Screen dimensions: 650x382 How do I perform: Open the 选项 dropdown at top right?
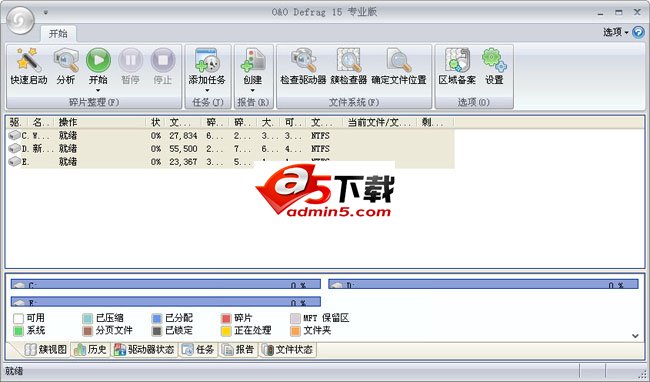coord(616,32)
